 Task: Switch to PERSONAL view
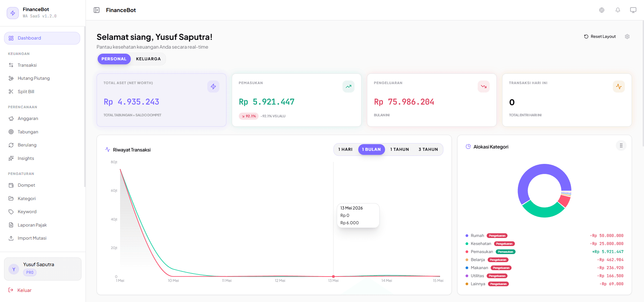(114, 59)
